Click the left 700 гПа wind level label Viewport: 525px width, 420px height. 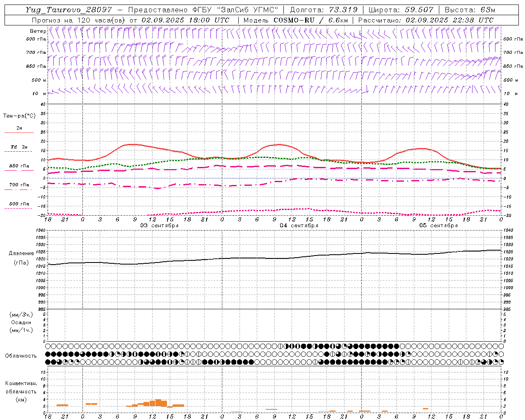click(x=36, y=52)
